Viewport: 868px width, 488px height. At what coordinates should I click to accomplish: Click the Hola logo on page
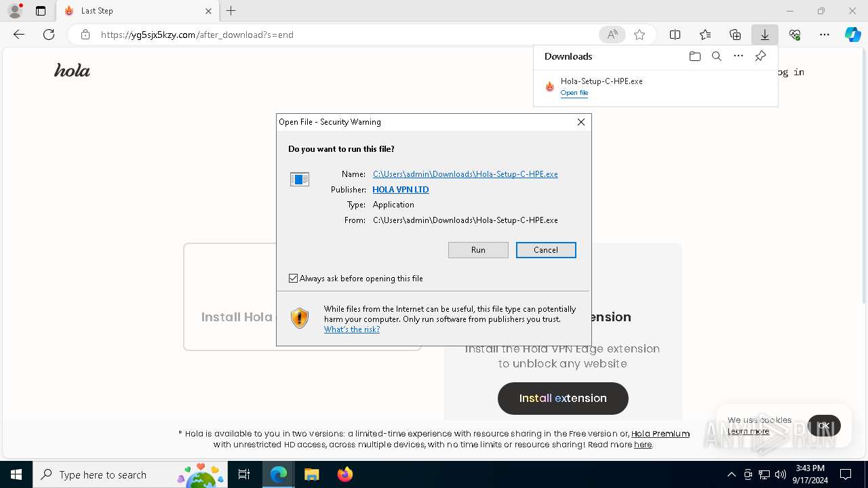[72, 70]
